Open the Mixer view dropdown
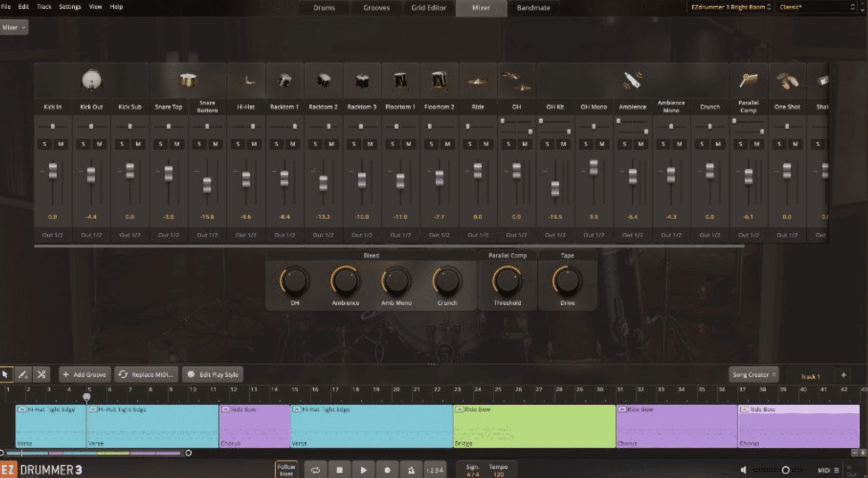 pyautogui.click(x=14, y=28)
